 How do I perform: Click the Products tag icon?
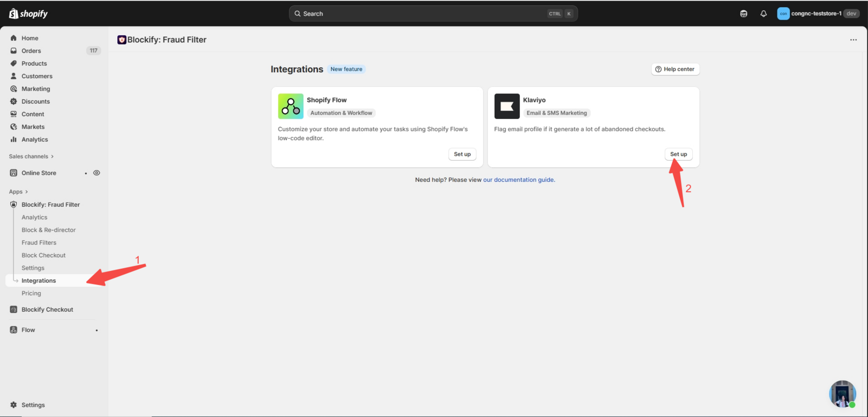pos(14,64)
